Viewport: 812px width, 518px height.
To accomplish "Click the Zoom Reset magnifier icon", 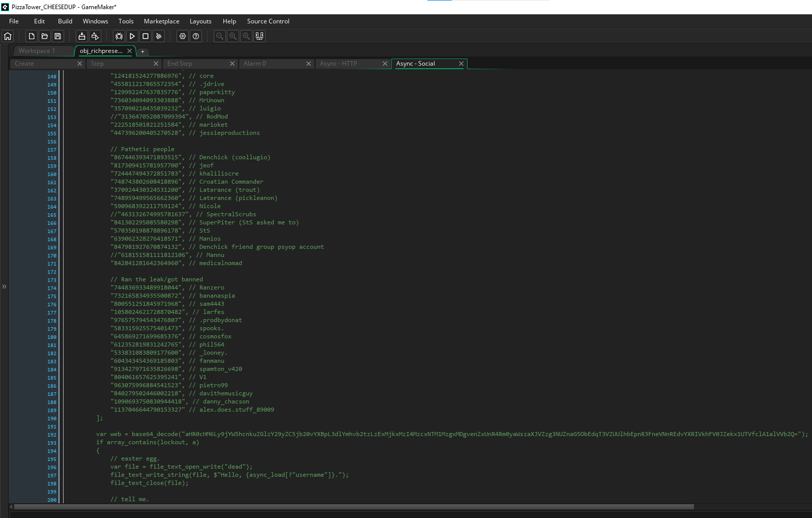I will [x=233, y=36].
